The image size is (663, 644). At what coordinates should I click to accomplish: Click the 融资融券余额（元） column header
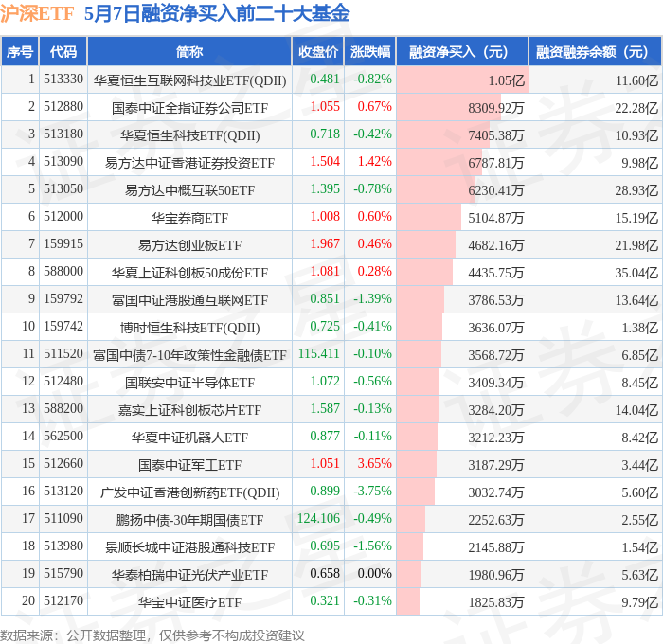pyautogui.click(x=595, y=52)
